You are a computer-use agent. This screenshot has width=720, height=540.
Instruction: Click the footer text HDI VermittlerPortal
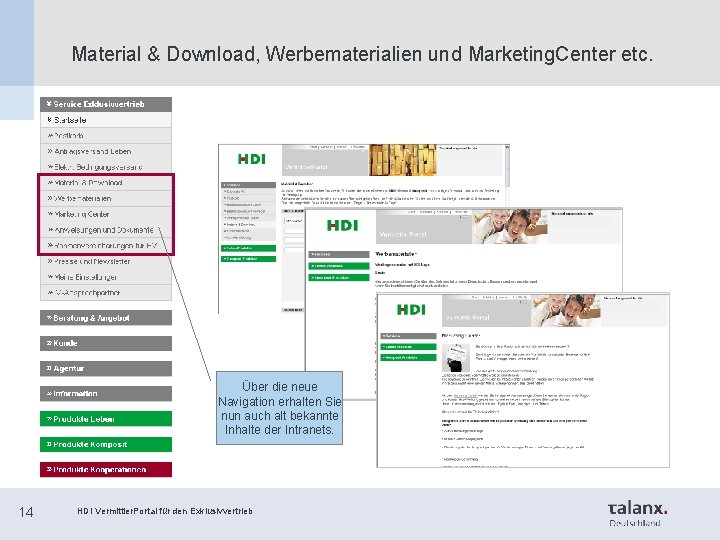(x=165, y=511)
